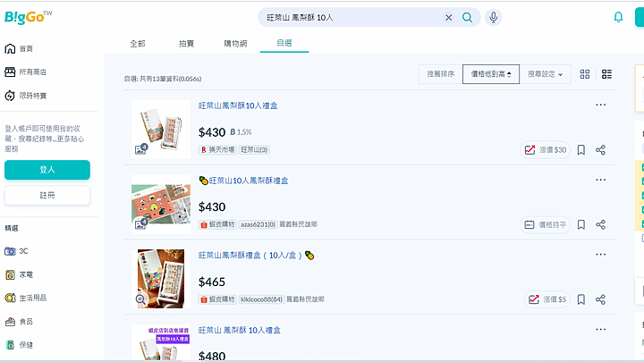Viewport: 644px width, 362px height.
Task: Select the 自選 tab
Action: [x=284, y=43]
